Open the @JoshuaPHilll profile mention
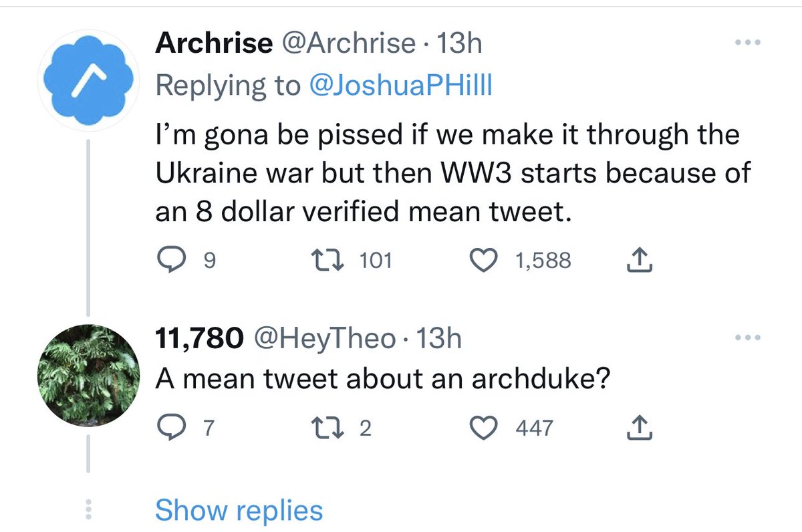Viewport: 802px width, 532px height. point(399,87)
